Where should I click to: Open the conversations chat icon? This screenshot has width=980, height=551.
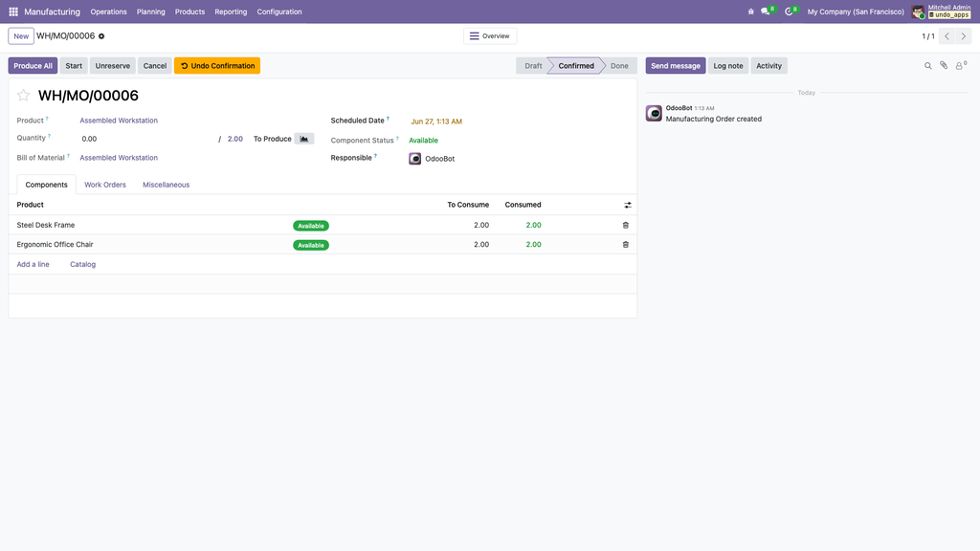(766, 11)
